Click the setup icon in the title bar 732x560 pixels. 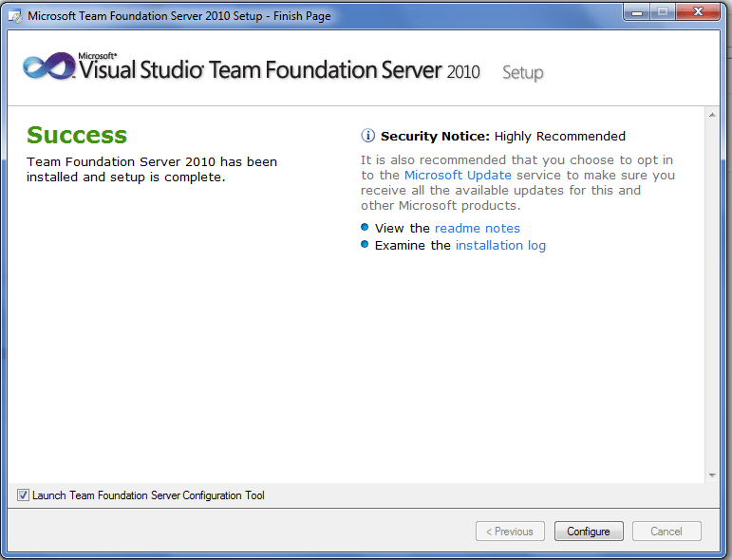coord(15,16)
